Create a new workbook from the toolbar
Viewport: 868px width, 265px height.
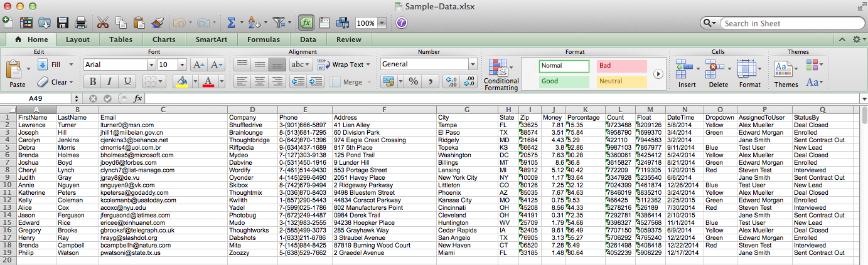click(x=8, y=23)
